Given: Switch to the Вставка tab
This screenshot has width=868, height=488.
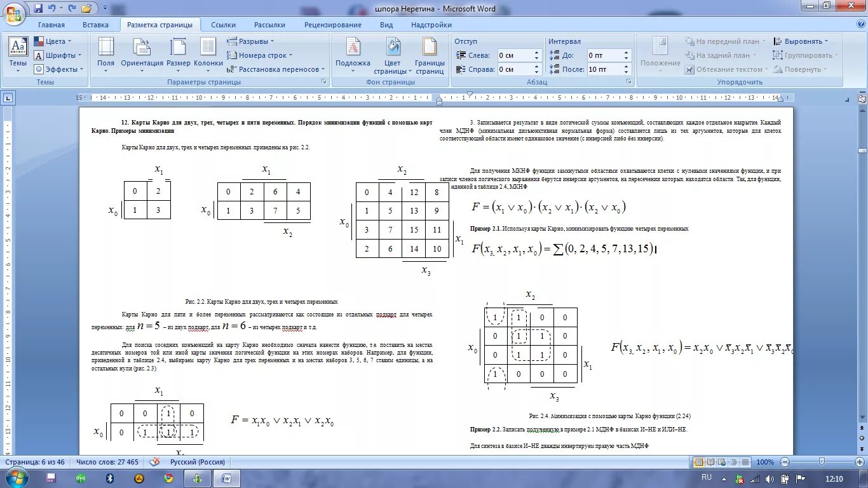Looking at the screenshot, I should [x=95, y=25].
